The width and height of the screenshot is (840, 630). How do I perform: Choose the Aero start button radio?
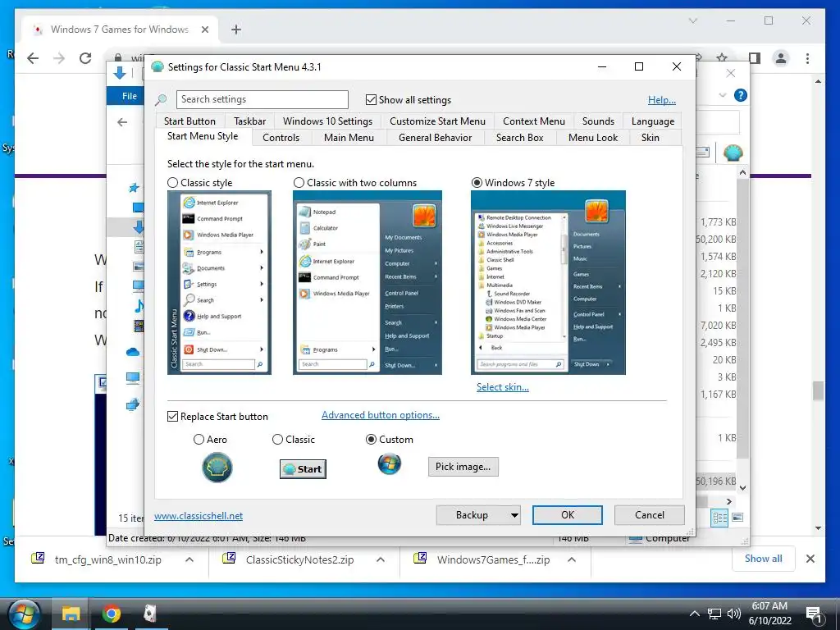click(199, 440)
